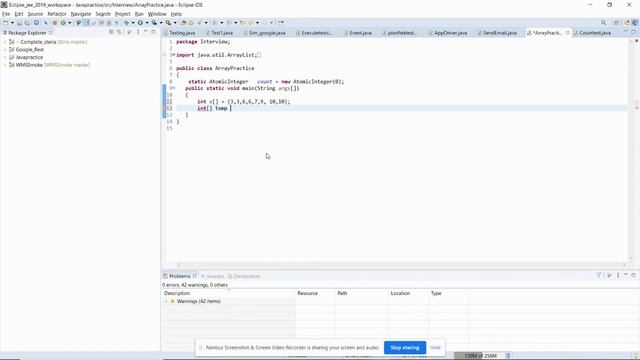The width and height of the screenshot is (640, 360).
Task: Open the Refactor menu
Action: [57, 14]
